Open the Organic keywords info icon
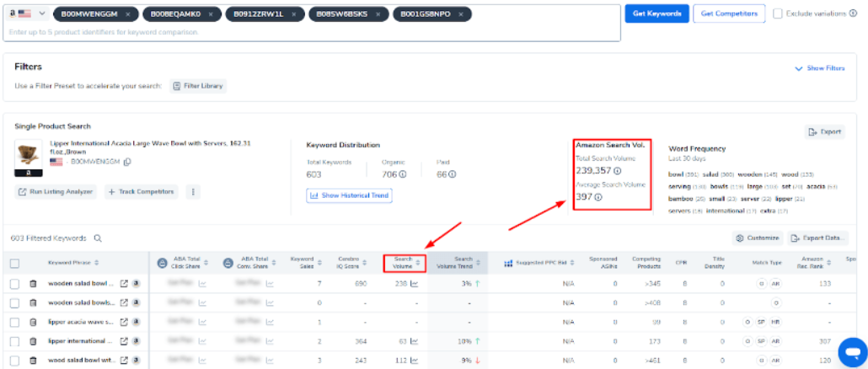 [404, 175]
